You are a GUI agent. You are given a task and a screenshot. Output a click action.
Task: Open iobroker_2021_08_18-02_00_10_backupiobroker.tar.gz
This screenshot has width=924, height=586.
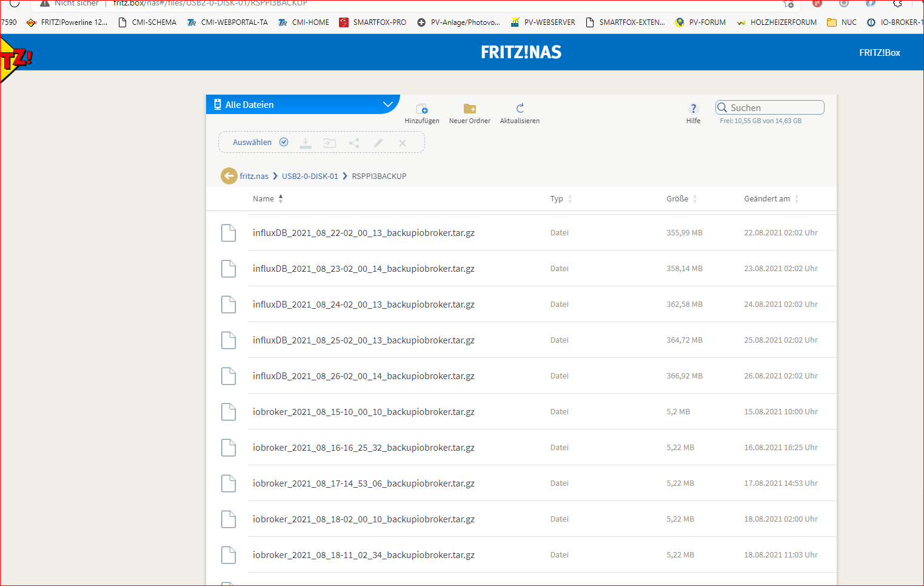[364, 519]
